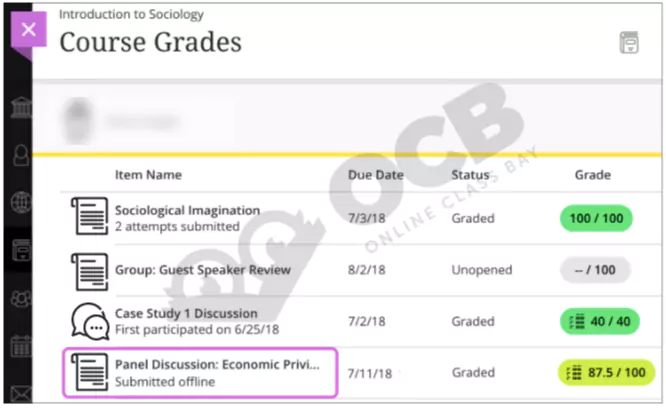
Task: Open the Activity Stream globe icon
Action: click(18, 201)
